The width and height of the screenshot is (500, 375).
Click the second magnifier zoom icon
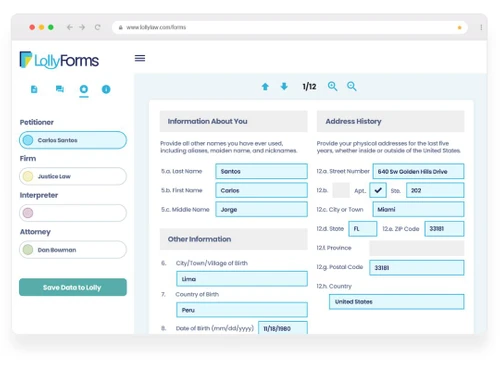352,86
